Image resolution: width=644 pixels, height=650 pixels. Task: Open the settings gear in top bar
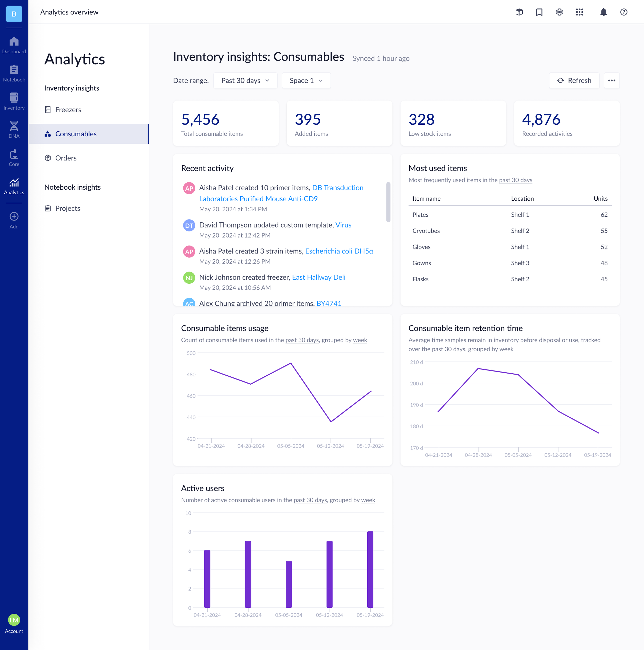click(x=559, y=12)
